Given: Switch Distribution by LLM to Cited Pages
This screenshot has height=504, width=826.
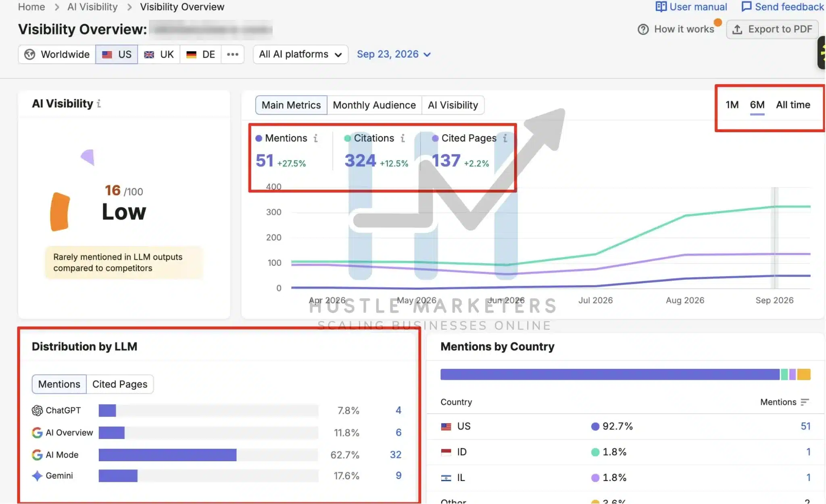Looking at the screenshot, I should click(120, 384).
